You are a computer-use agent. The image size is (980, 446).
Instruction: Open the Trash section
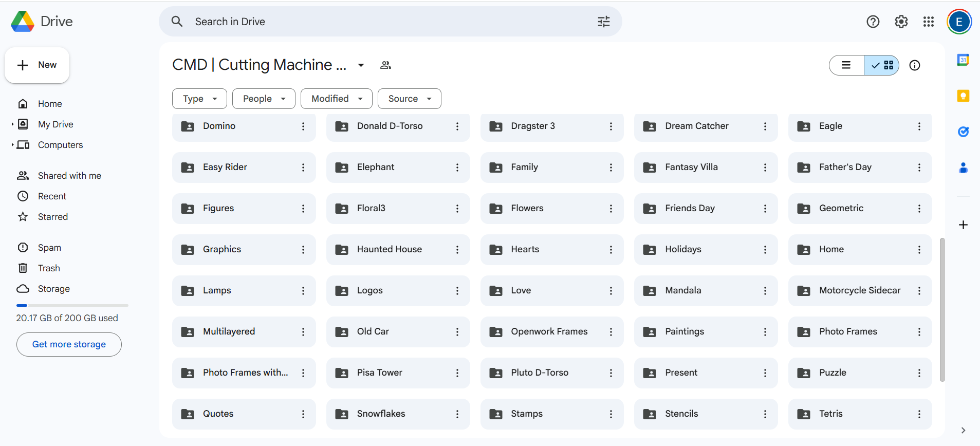click(x=49, y=268)
